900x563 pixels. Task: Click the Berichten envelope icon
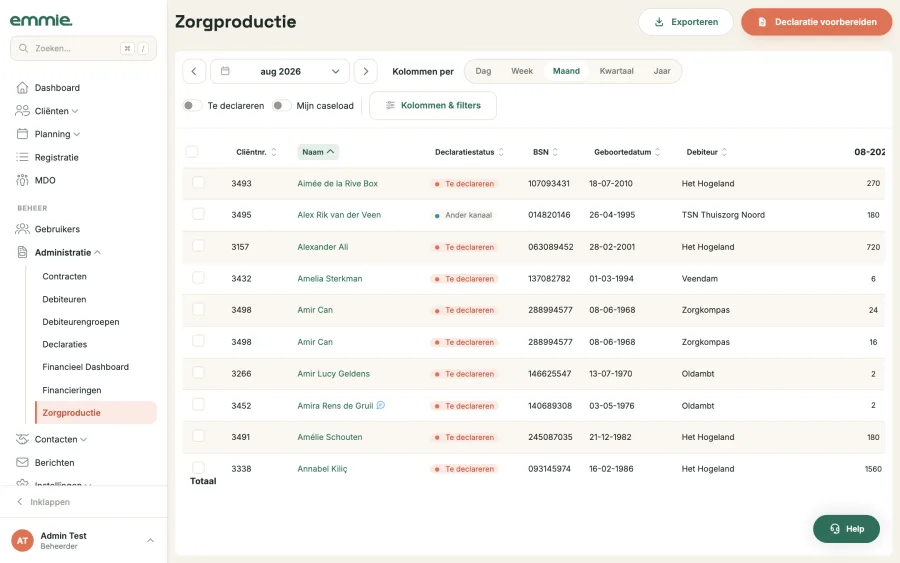point(22,463)
